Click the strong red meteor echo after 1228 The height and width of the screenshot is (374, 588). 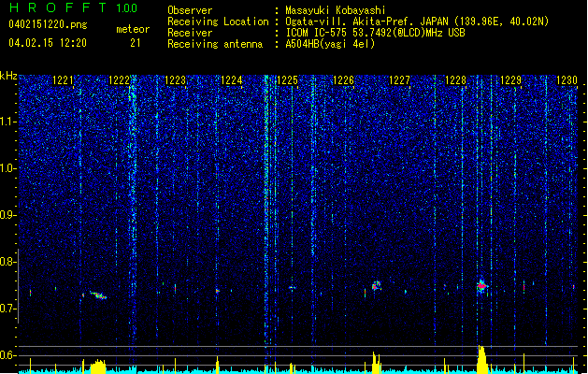click(x=481, y=287)
